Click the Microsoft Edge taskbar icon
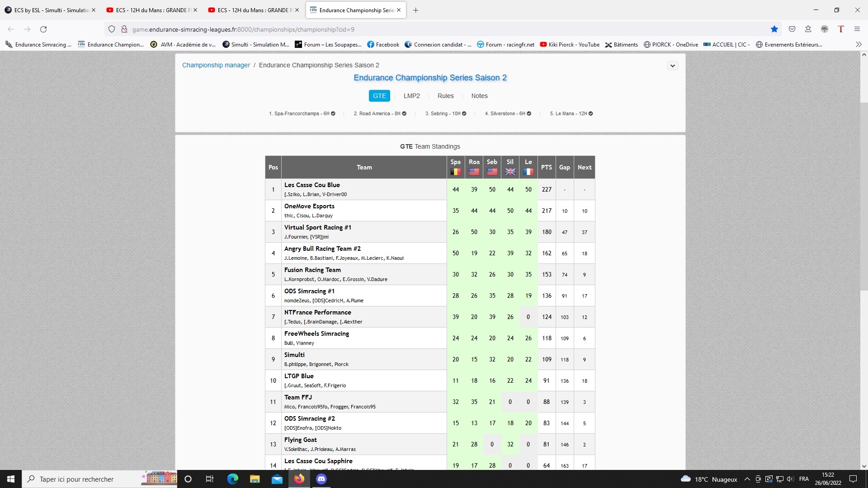 click(232, 479)
